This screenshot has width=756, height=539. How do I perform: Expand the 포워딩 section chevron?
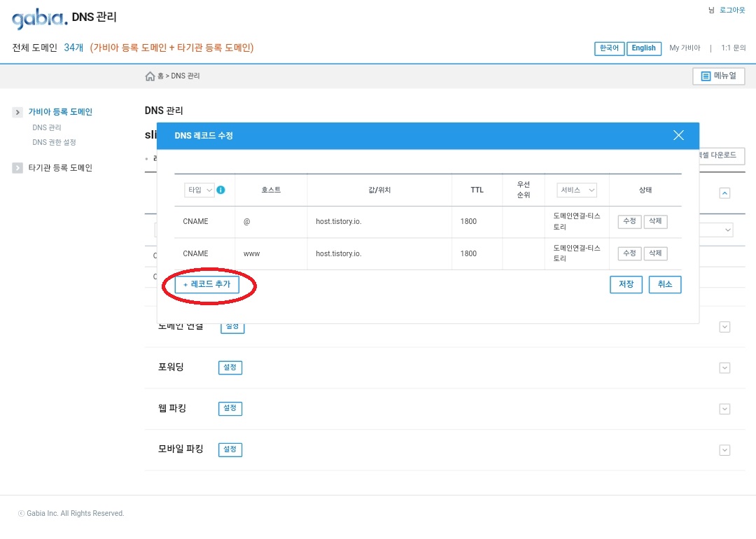724,368
